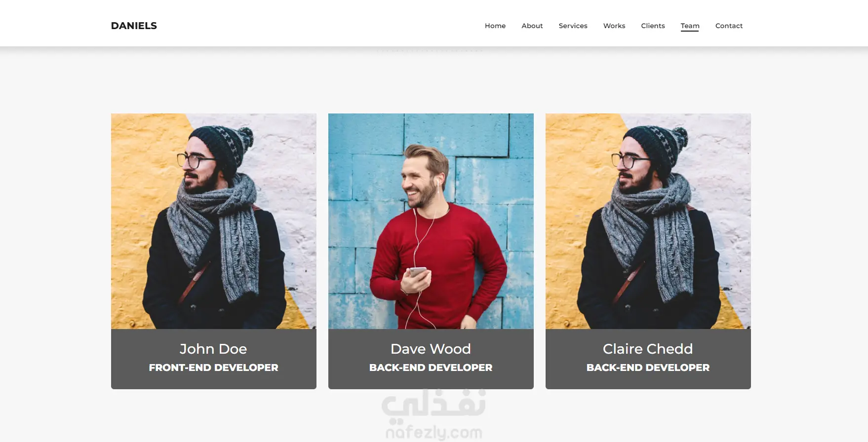The height and width of the screenshot is (442, 868).
Task: Click the FRONT-END DEVELOPER title label
Action: coord(214,368)
